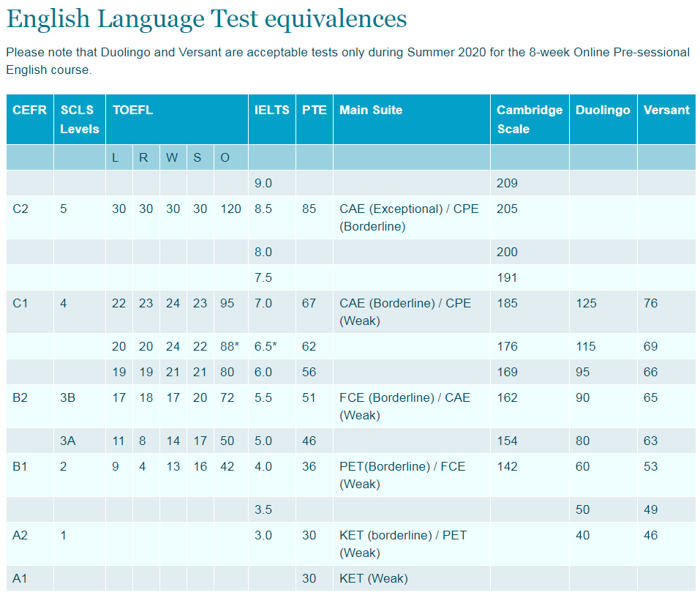The width and height of the screenshot is (700, 598).
Task: Select the 'KET (Weak)' cell
Action: coord(412,578)
